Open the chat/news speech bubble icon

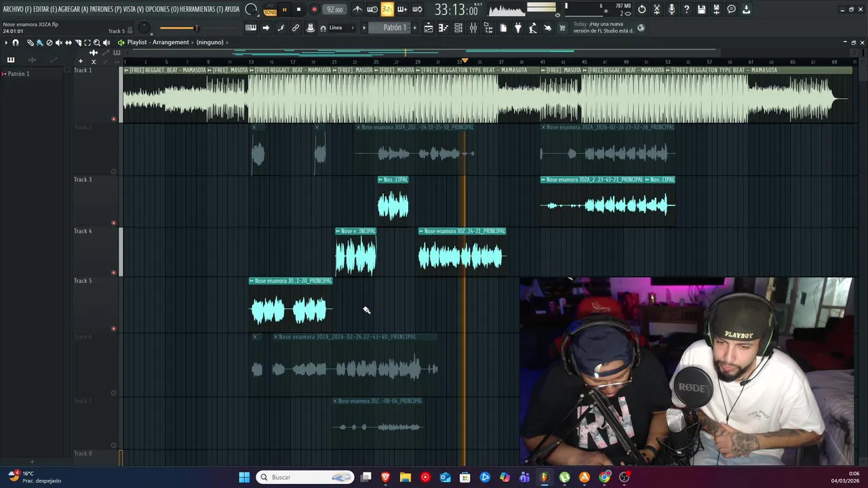(731, 9)
